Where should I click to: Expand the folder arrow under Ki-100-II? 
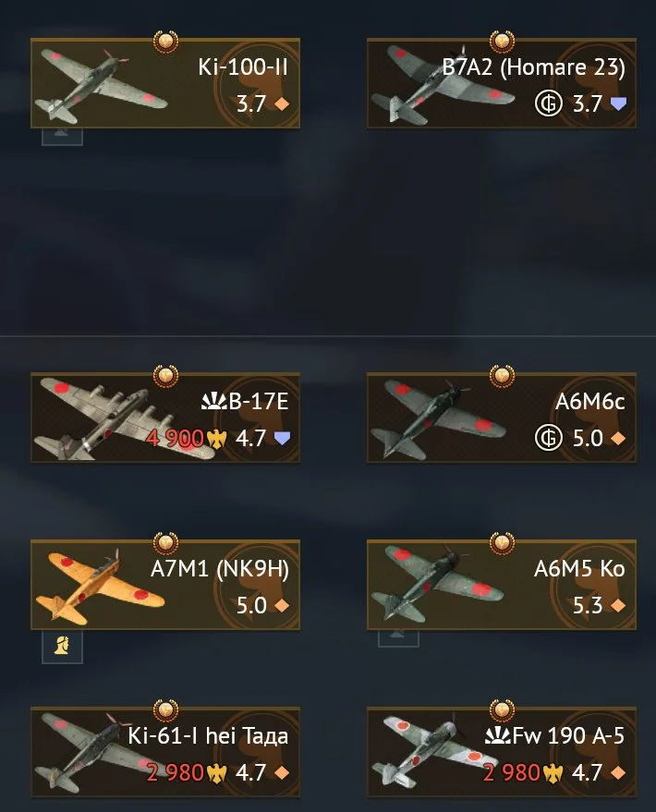coord(62,136)
